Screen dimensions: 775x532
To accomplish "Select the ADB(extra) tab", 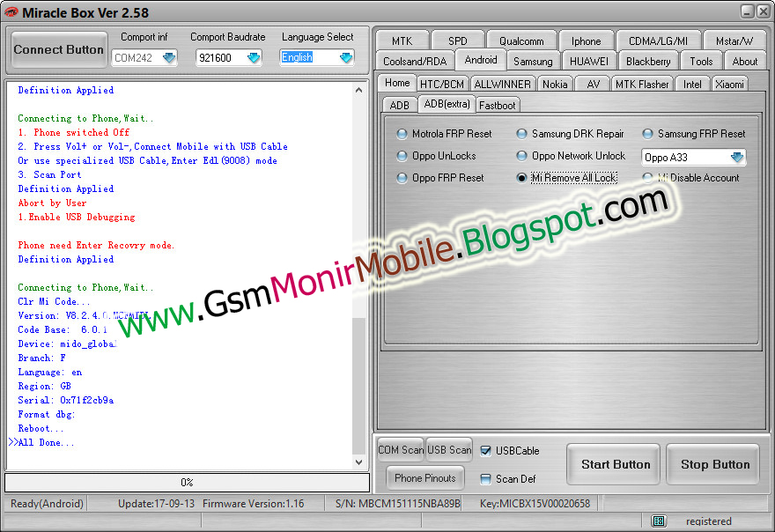I will (447, 104).
